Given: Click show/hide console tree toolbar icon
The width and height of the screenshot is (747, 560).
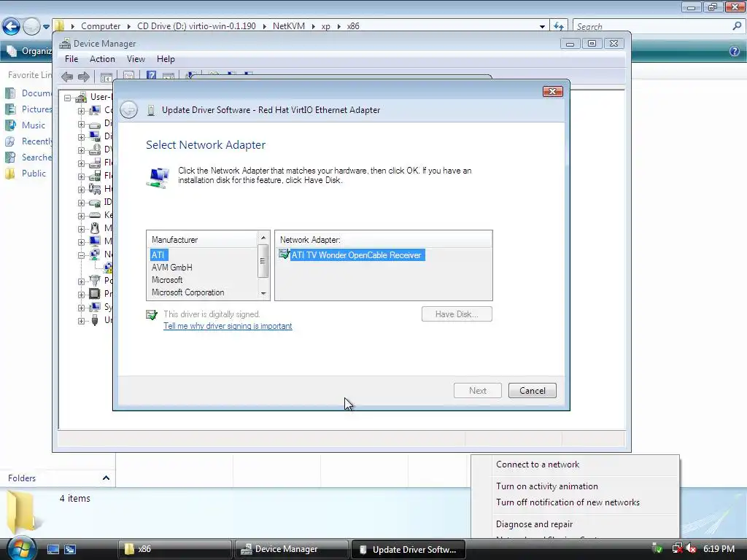Looking at the screenshot, I should (107, 77).
